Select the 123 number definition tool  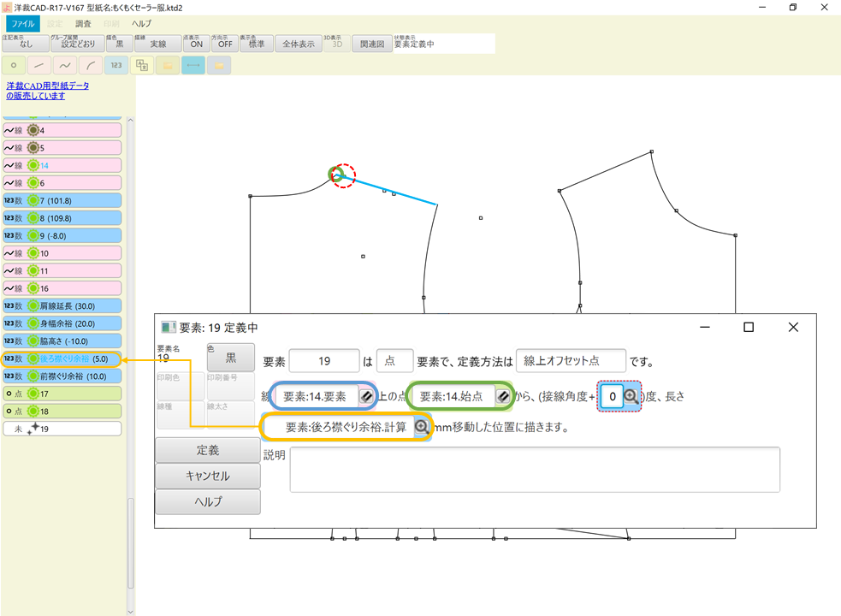[x=115, y=65]
